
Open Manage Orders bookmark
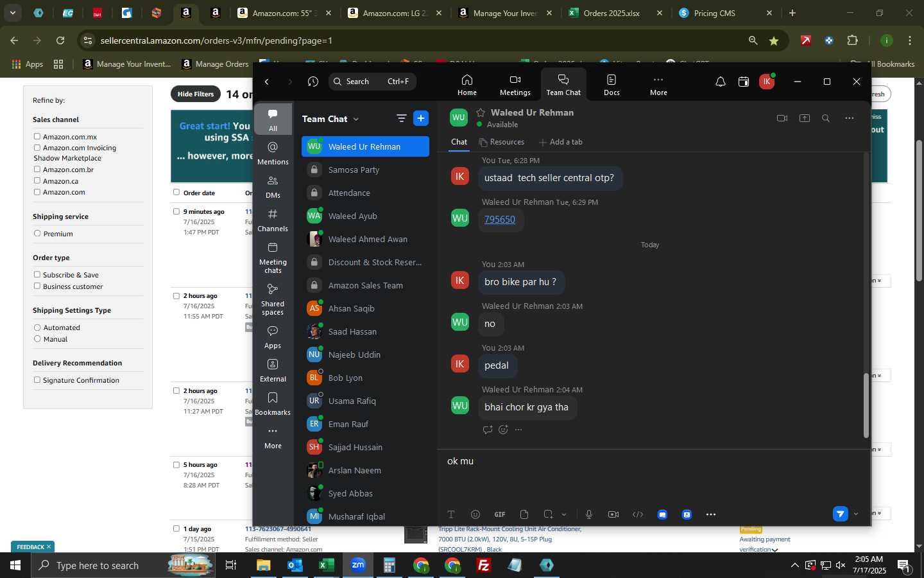click(216, 64)
